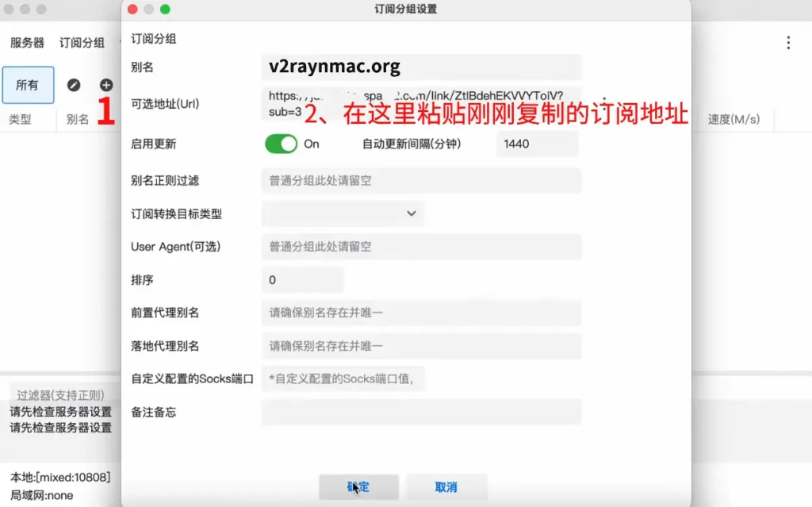Click the yellow minimize button on the dialog
The height and width of the screenshot is (507, 812).
(x=149, y=10)
